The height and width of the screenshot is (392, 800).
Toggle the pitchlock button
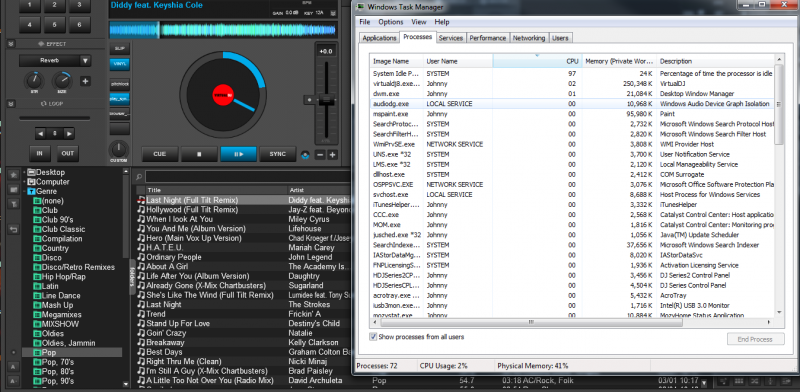pos(119,83)
